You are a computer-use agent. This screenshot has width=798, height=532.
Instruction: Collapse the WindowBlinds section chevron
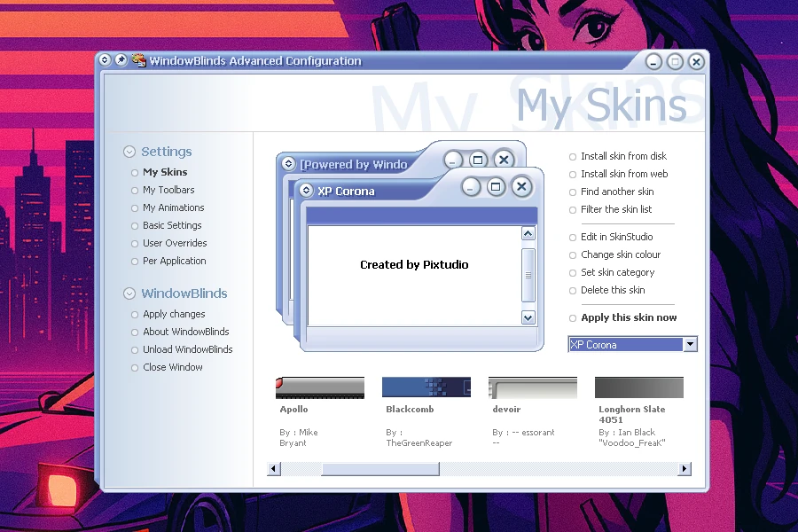[x=129, y=293]
